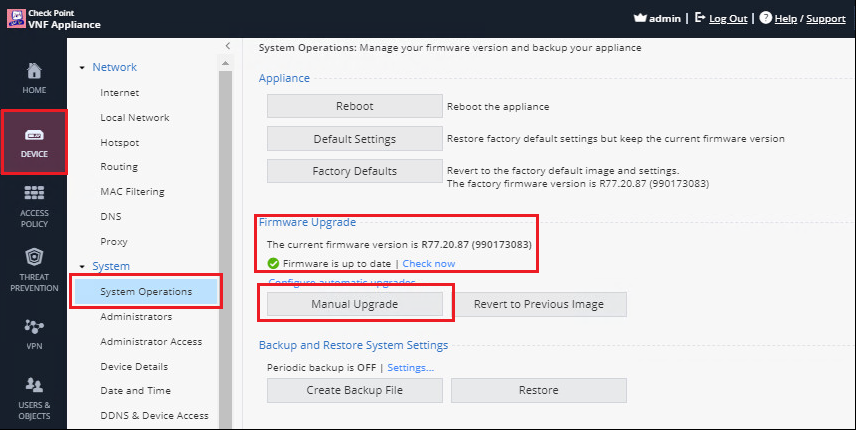Screen dimensions: 856x430
Task: Open USERS & OBJECTS icon
Action: tap(34, 385)
